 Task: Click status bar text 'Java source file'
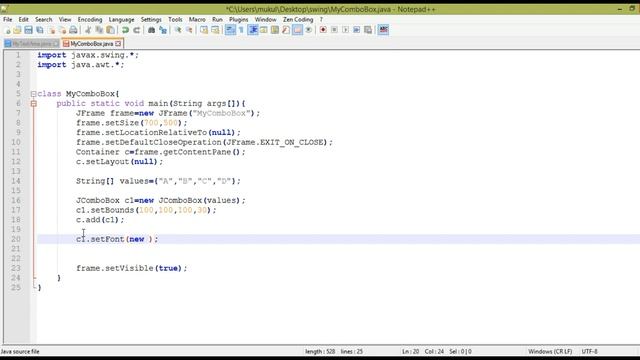(x=20, y=351)
